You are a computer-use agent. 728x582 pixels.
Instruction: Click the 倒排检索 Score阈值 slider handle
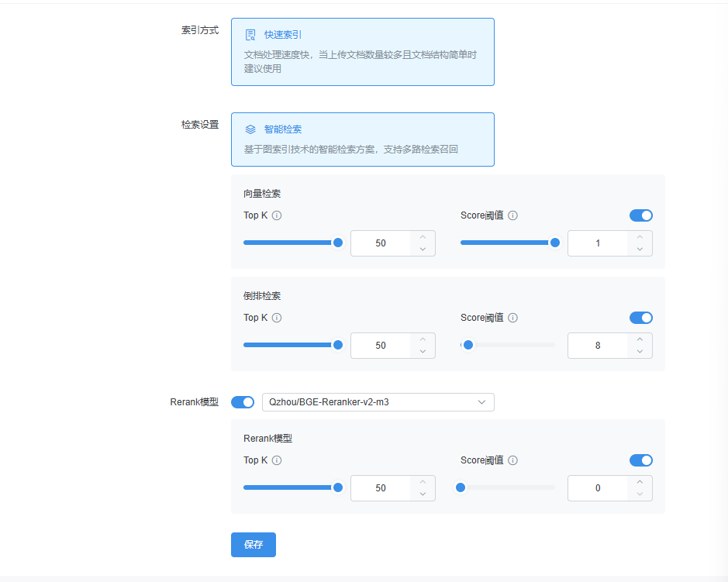tap(468, 346)
